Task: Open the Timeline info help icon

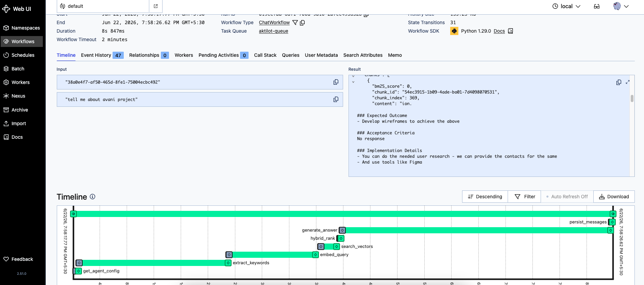Action: (92, 197)
